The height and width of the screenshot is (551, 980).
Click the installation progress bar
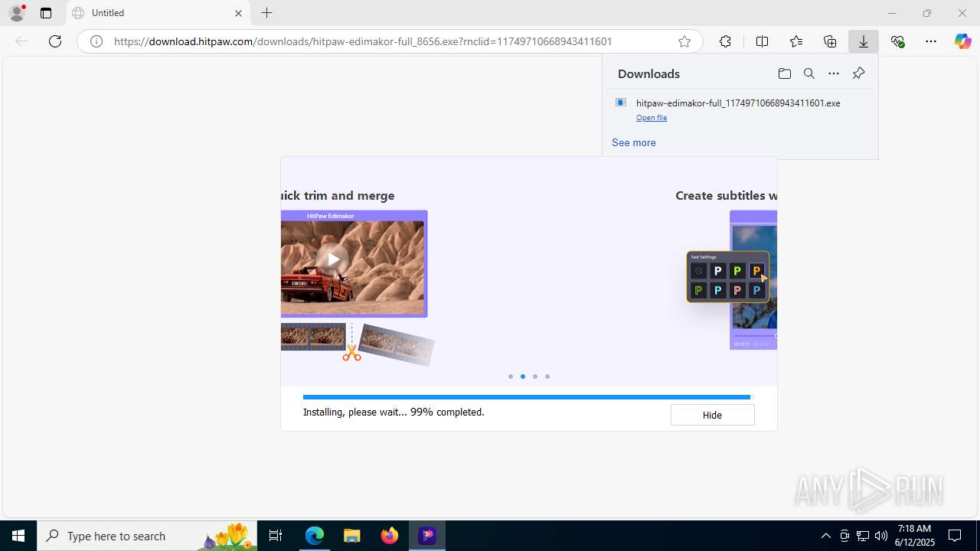(528, 397)
